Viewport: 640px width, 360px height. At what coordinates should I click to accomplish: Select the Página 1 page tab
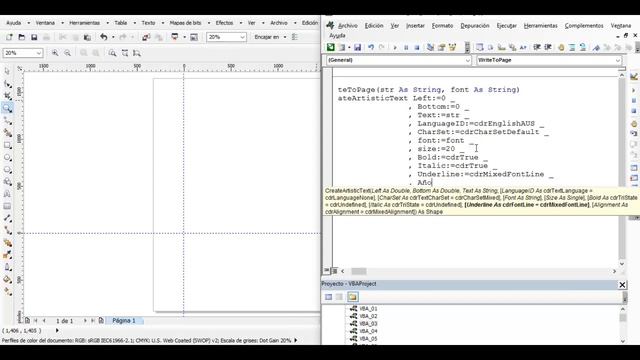pyautogui.click(x=124, y=320)
